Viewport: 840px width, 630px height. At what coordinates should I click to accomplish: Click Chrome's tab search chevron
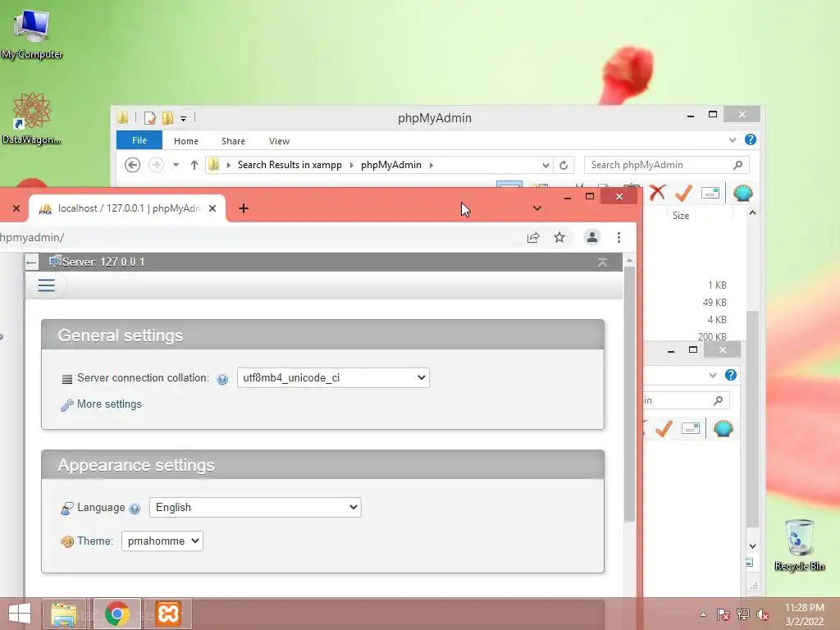point(536,208)
